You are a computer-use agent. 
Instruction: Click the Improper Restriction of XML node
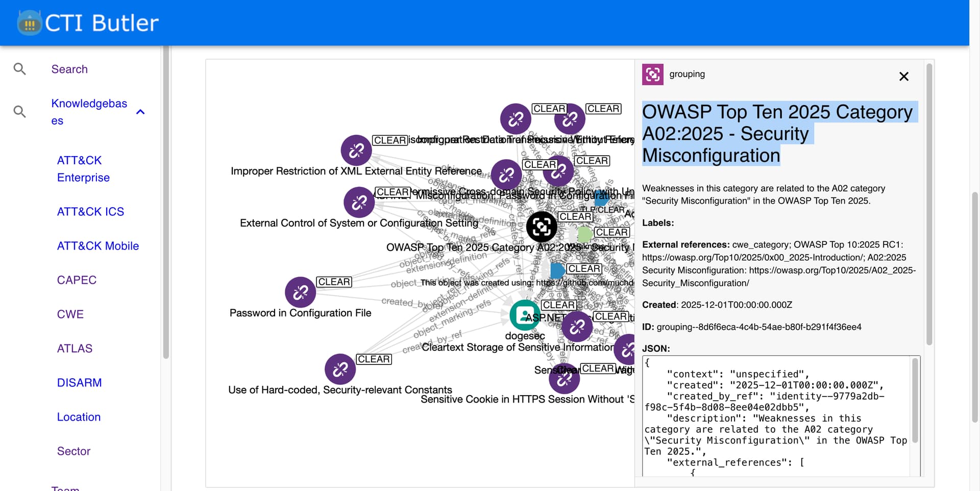pos(356,151)
